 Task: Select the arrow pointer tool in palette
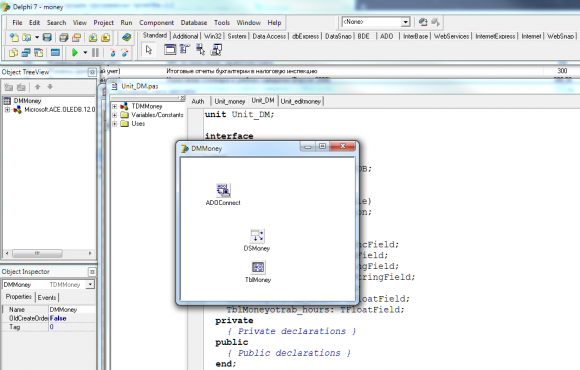click(x=149, y=50)
